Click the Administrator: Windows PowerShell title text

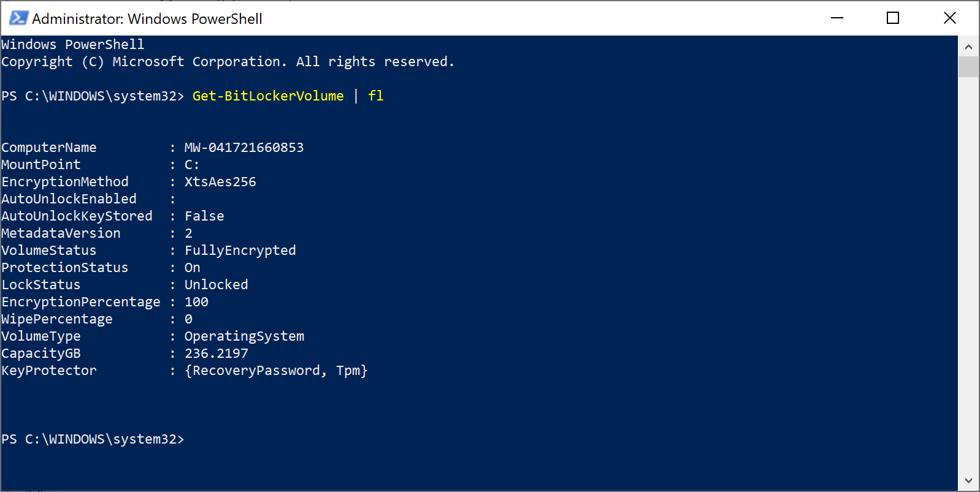pyautogui.click(x=147, y=18)
